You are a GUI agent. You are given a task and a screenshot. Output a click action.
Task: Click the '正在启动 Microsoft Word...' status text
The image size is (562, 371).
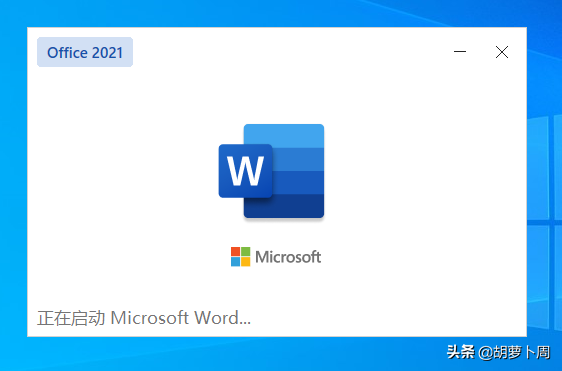[144, 318]
